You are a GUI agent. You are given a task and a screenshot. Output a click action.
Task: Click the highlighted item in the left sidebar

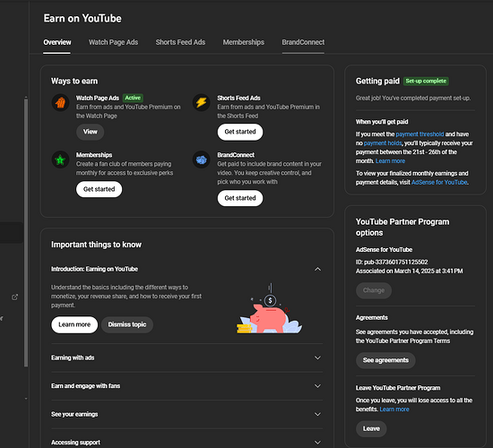click(12, 233)
